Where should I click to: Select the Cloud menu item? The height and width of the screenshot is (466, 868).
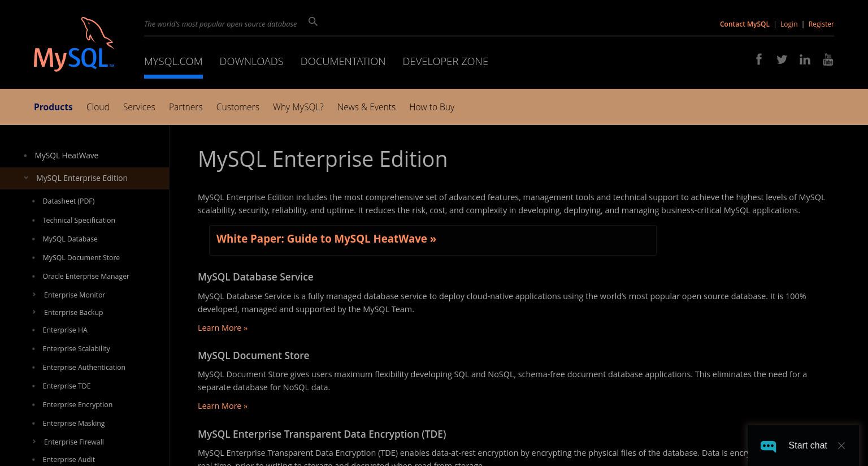[x=98, y=107]
